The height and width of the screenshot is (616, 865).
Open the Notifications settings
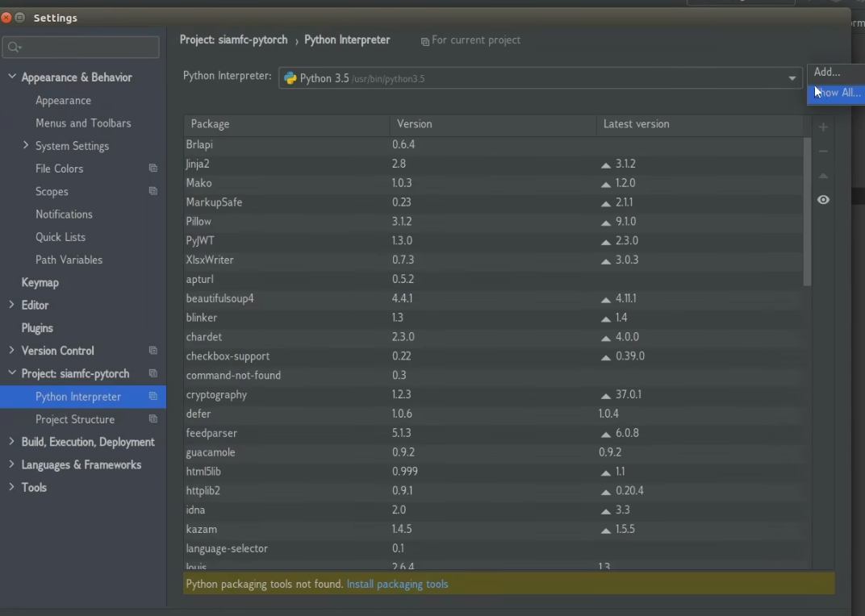tap(64, 214)
